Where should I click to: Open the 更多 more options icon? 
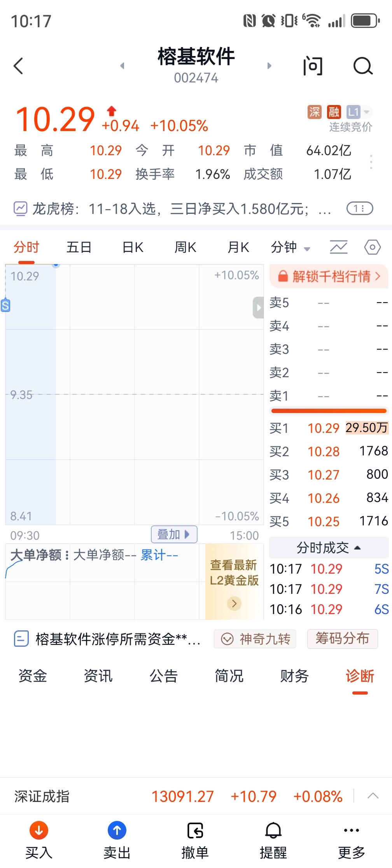(352, 830)
